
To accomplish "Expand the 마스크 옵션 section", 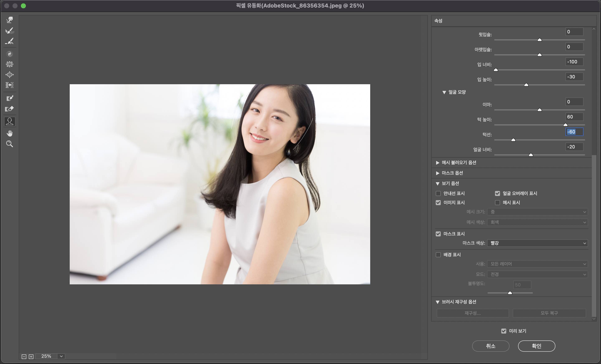I will coord(438,173).
